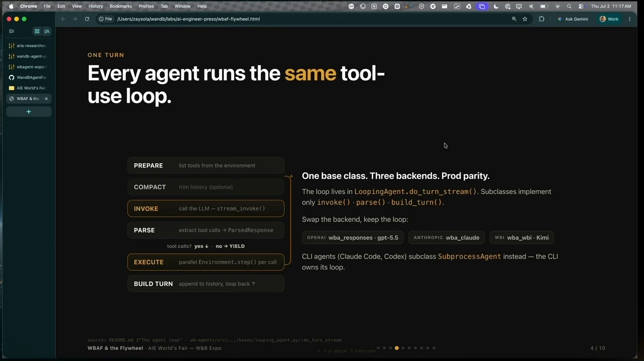
Task: Open Control Center icon
Action: click(581, 6)
